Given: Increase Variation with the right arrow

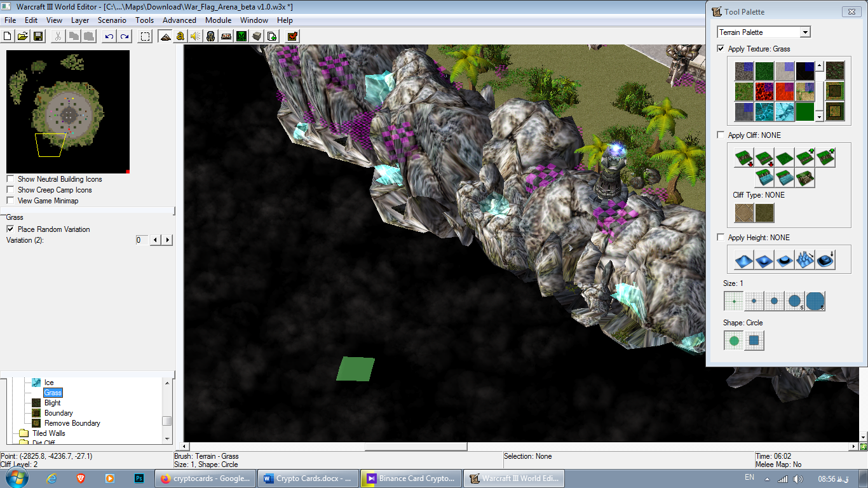Looking at the screenshot, I should coord(168,240).
